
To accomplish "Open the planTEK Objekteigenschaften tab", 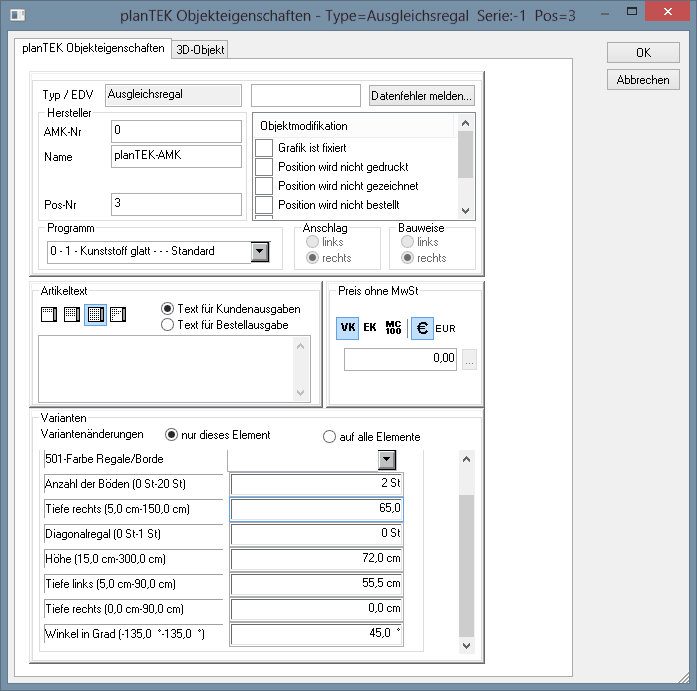I will [x=94, y=48].
